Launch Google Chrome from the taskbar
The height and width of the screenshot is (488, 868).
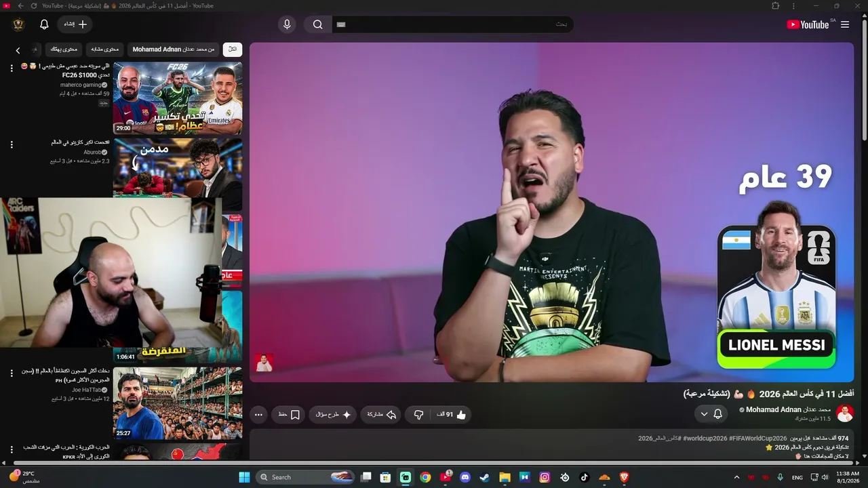tap(425, 477)
